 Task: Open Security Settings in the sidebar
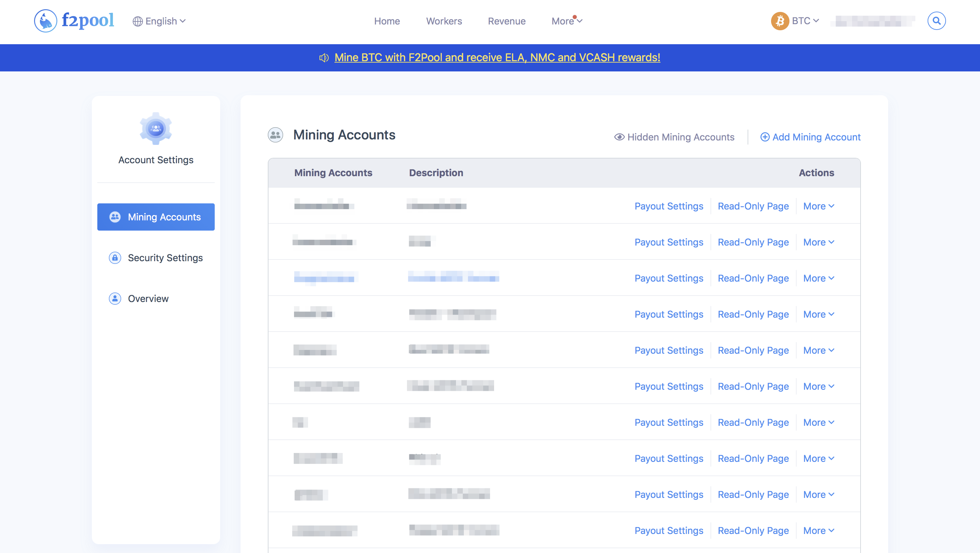(x=156, y=258)
